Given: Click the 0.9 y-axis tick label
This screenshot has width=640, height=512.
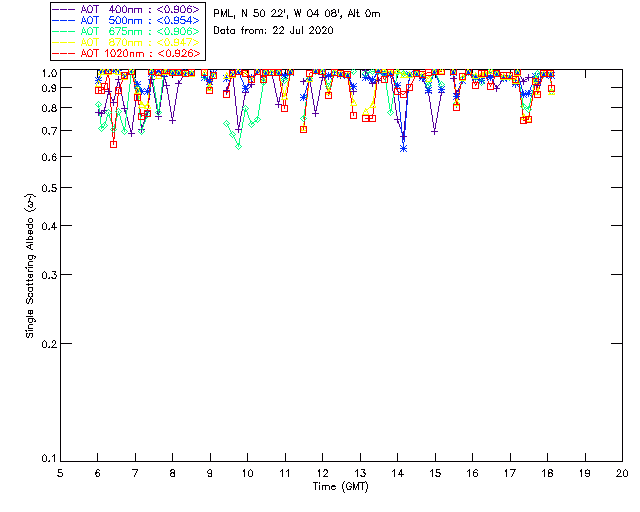Looking at the screenshot, I should click(x=49, y=88).
